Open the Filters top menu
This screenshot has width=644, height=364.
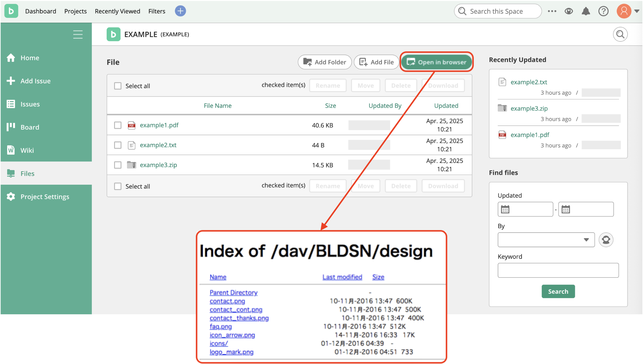pos(157,11)
